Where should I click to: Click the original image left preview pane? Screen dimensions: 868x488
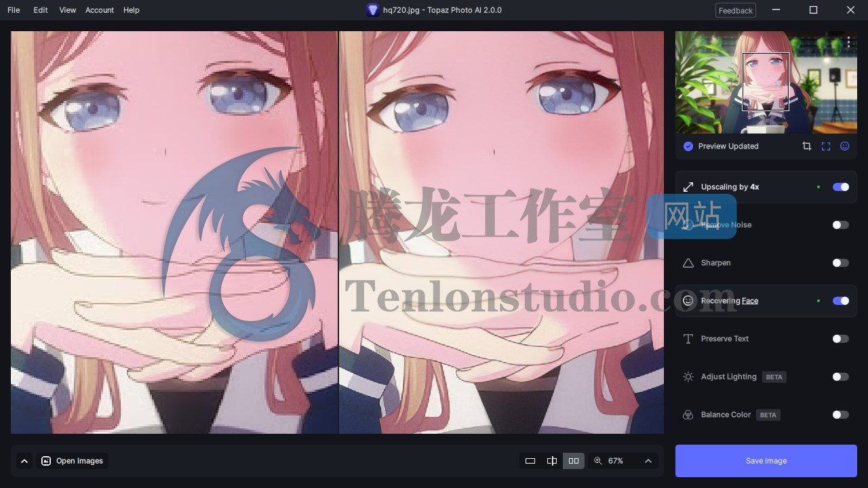click(174, 232)
